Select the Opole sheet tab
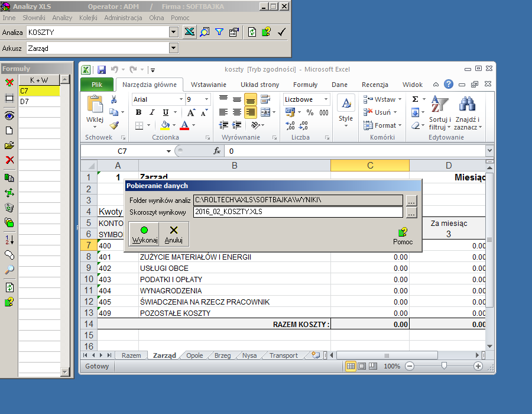 194,355
